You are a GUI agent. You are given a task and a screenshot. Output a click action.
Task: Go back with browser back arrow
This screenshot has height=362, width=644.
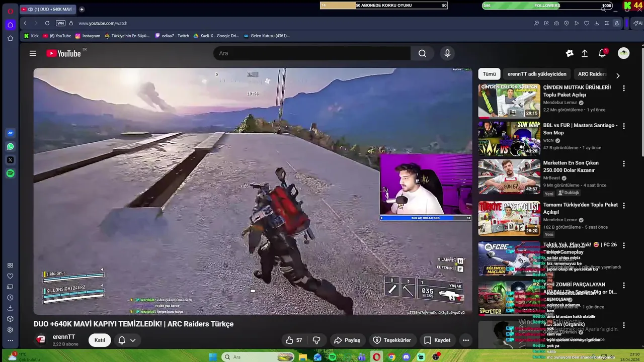point(25,23)
